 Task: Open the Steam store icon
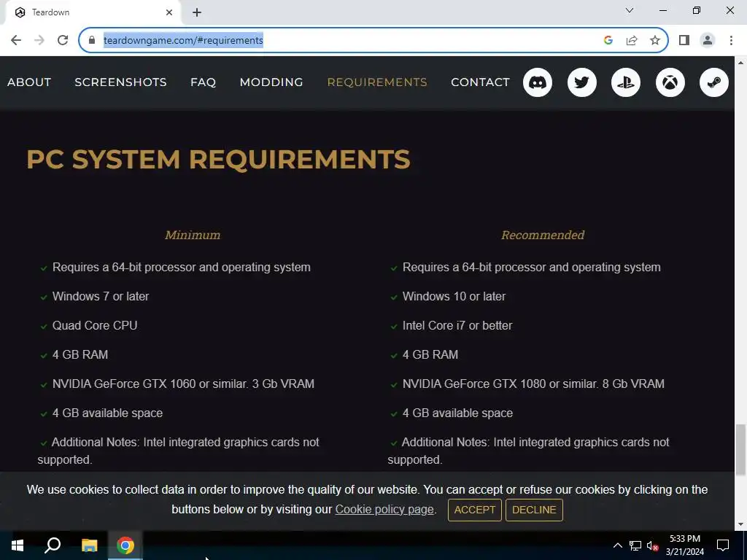713,82
